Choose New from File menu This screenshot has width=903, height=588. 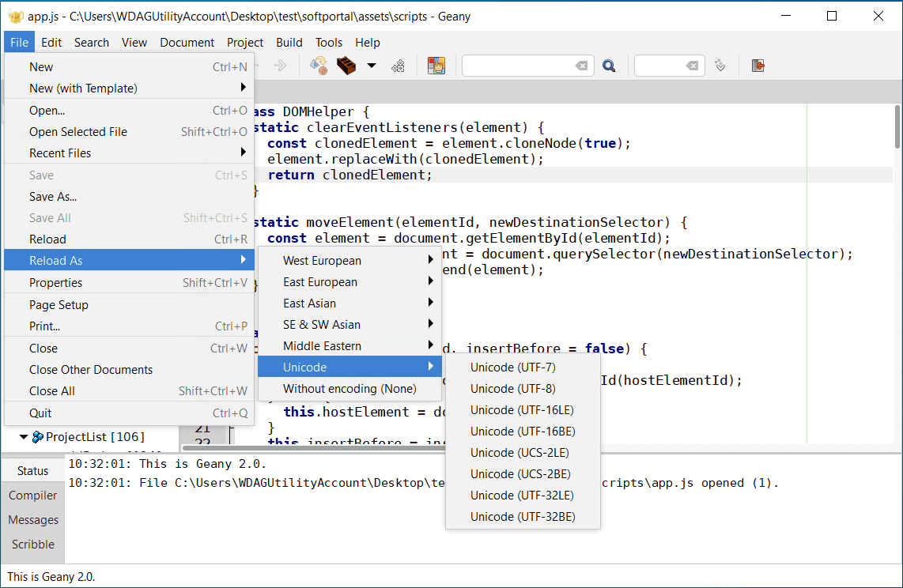[129, 66]
